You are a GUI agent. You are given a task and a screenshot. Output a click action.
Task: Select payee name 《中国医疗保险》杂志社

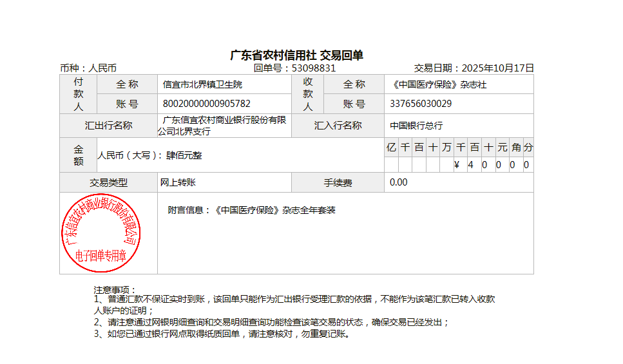click(x=437, y=84)
